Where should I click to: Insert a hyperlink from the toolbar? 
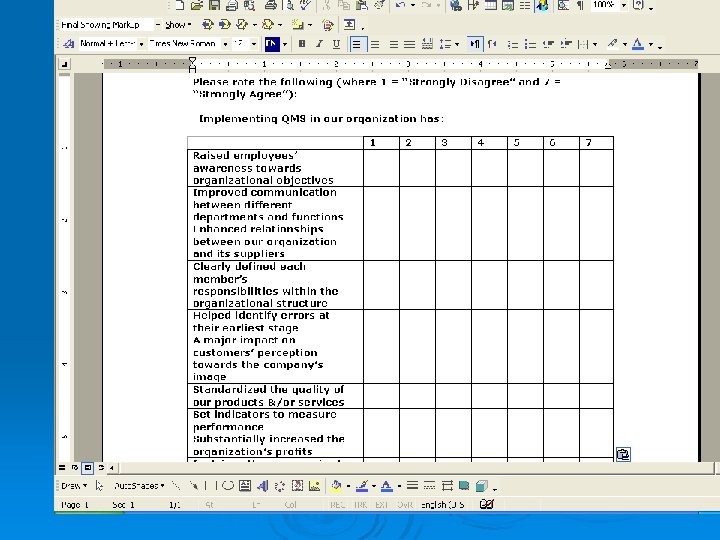click(456, 6)
